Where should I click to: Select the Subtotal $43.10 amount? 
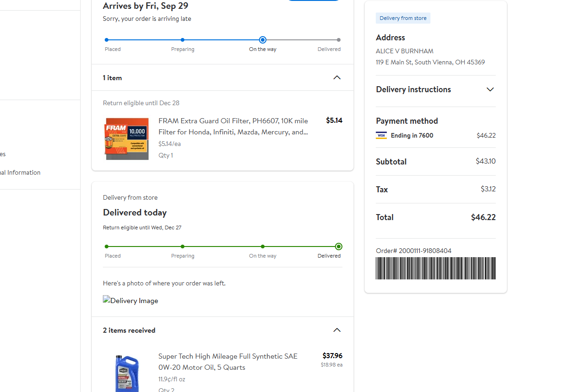pyautogui.click(x=486, y=161)
